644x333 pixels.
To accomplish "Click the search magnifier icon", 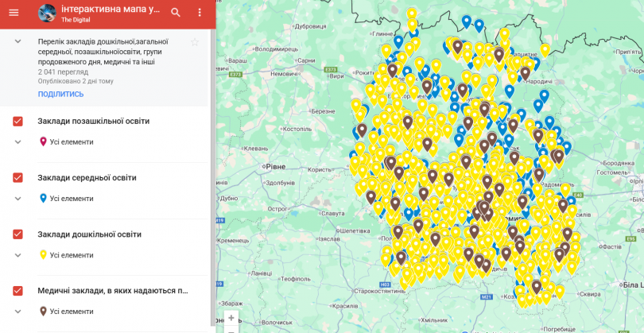I will tap(176, 13).
